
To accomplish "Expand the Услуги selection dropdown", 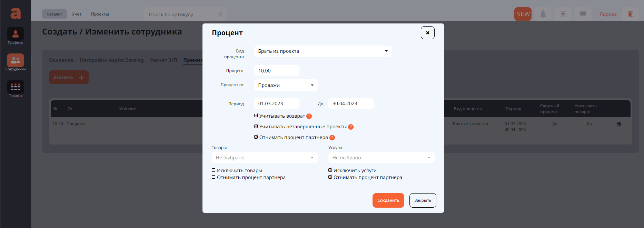I will 381,158.
